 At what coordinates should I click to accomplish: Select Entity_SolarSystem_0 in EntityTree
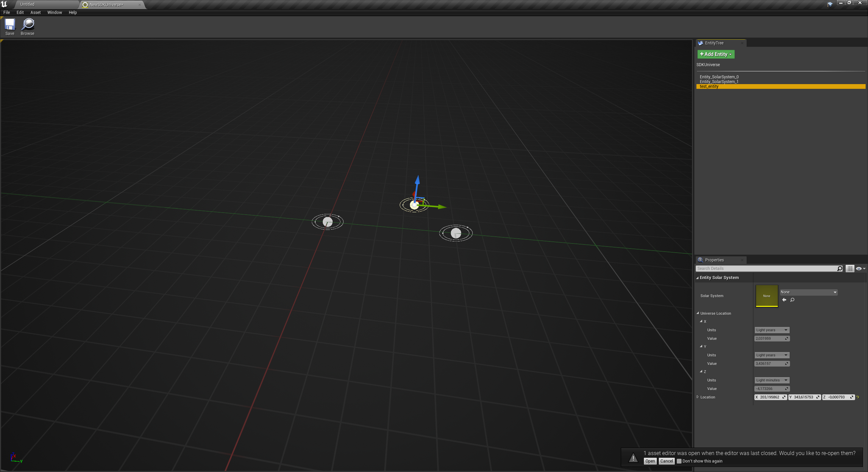pos(721,77)
